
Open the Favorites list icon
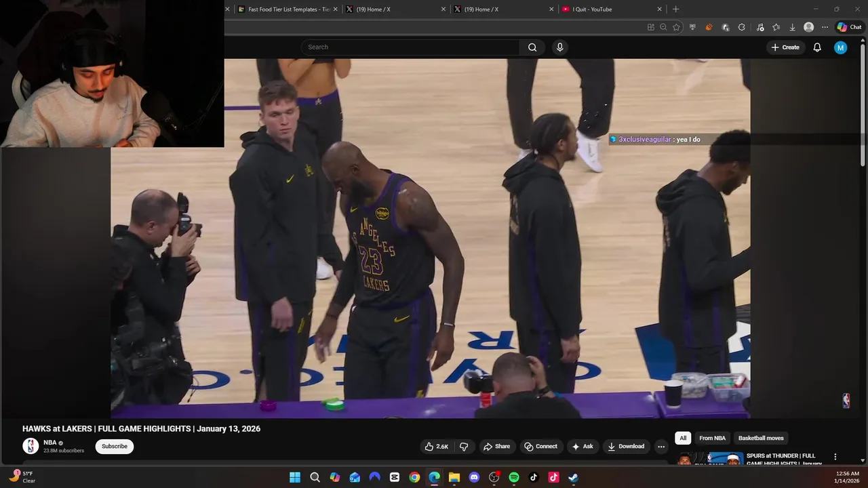tap(776, 27)
